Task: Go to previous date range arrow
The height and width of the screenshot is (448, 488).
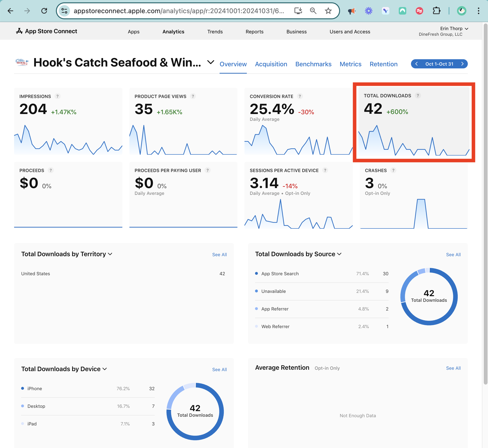Action: [x=417, y=64]
